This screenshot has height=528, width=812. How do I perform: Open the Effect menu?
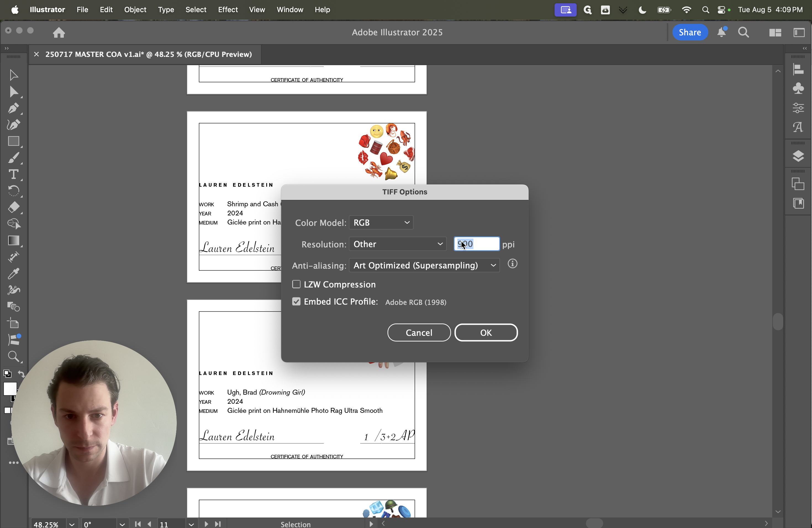tap(228, 10)
